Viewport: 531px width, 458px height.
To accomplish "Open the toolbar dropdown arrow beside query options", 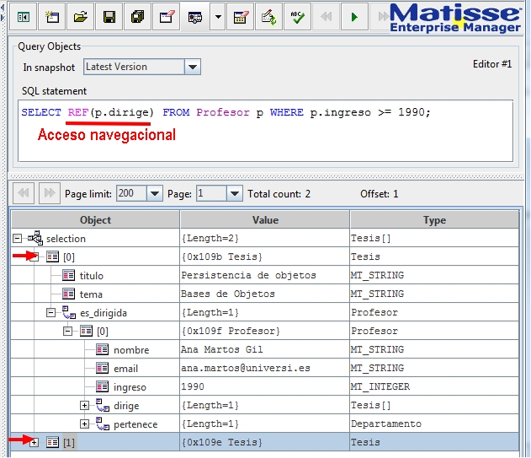I will tap(218, 17).
